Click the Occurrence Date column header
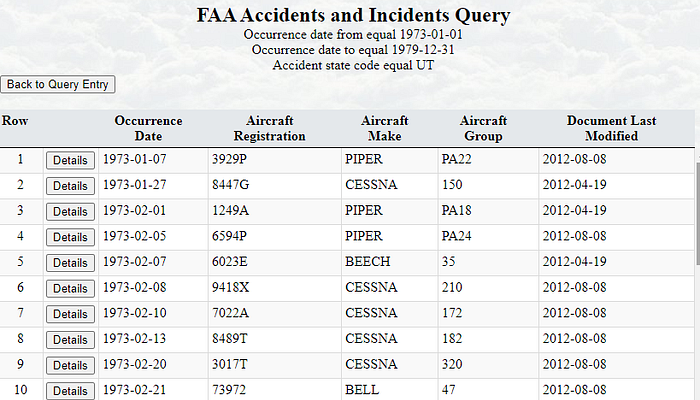Viewport: 700px width, 400px height. [x=148, y=128]
